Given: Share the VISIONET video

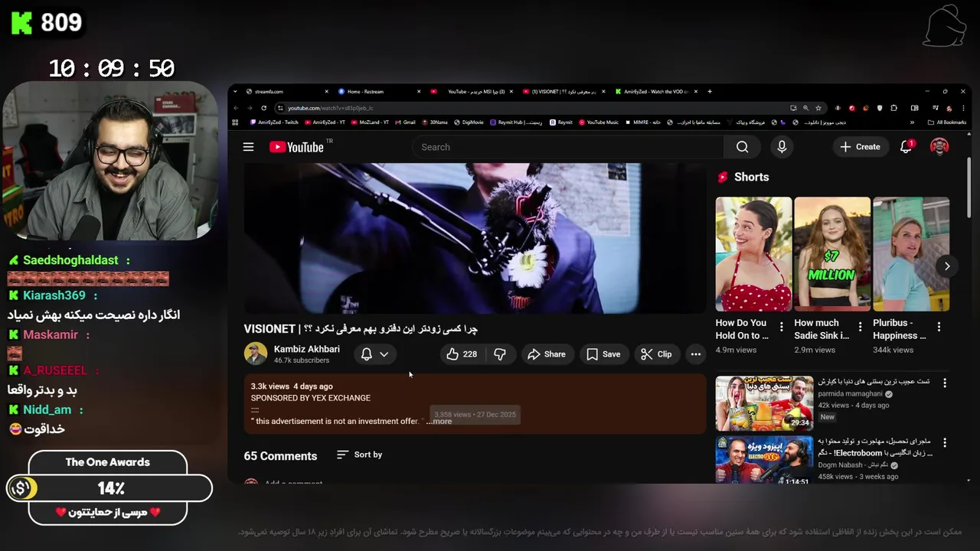Looking at the screenshot, I should (547, 354).
